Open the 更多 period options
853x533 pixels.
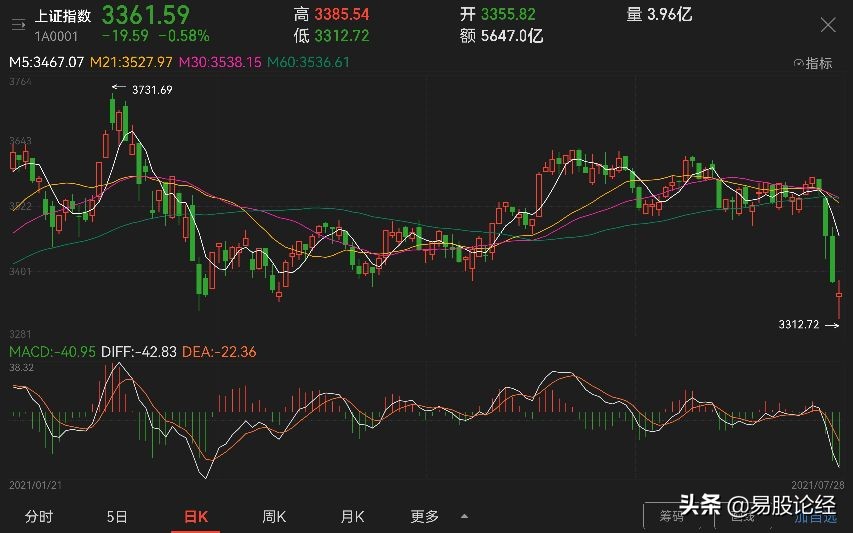[424, 516]
